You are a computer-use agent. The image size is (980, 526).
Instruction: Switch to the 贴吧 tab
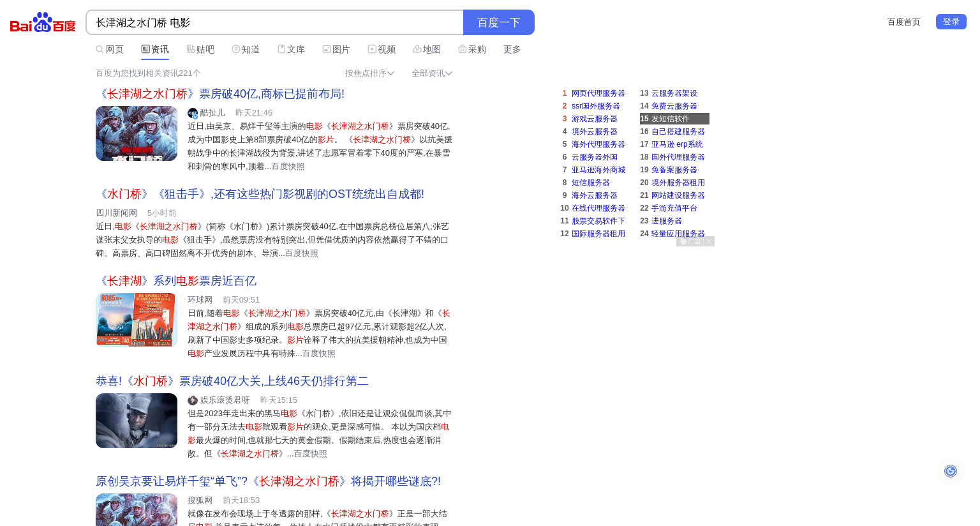[x=200, y=49]
